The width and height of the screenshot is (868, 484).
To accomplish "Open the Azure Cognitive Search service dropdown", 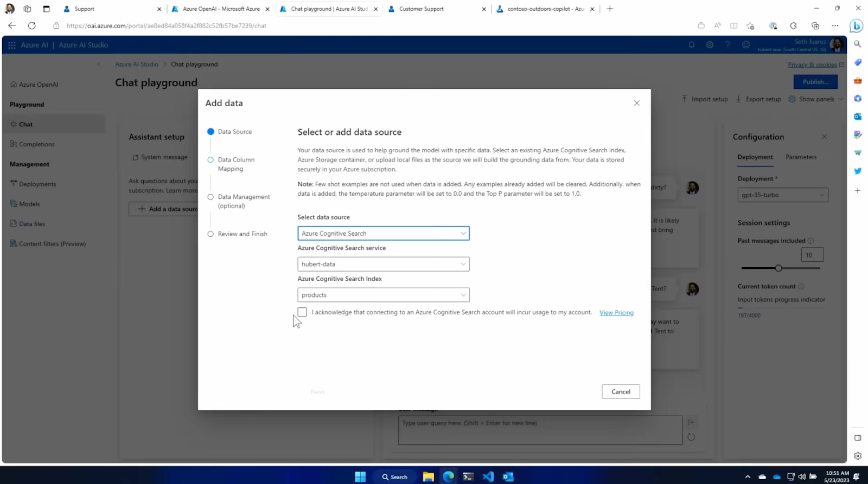I will coord(383,264).
